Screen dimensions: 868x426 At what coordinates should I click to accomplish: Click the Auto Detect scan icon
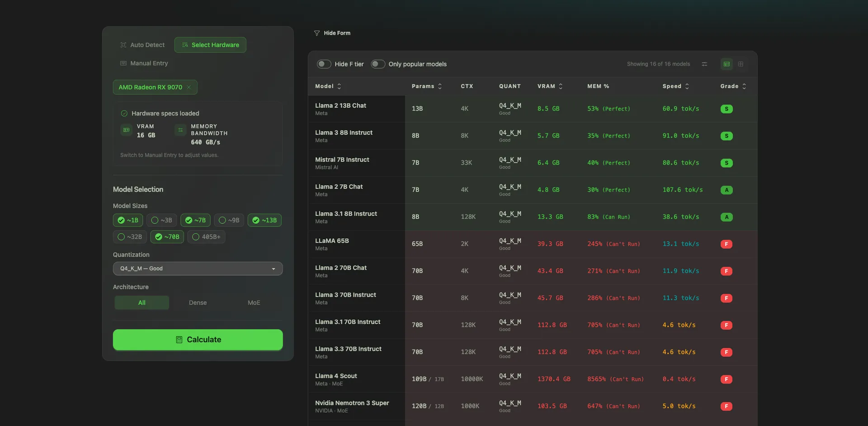click(123, 45)
